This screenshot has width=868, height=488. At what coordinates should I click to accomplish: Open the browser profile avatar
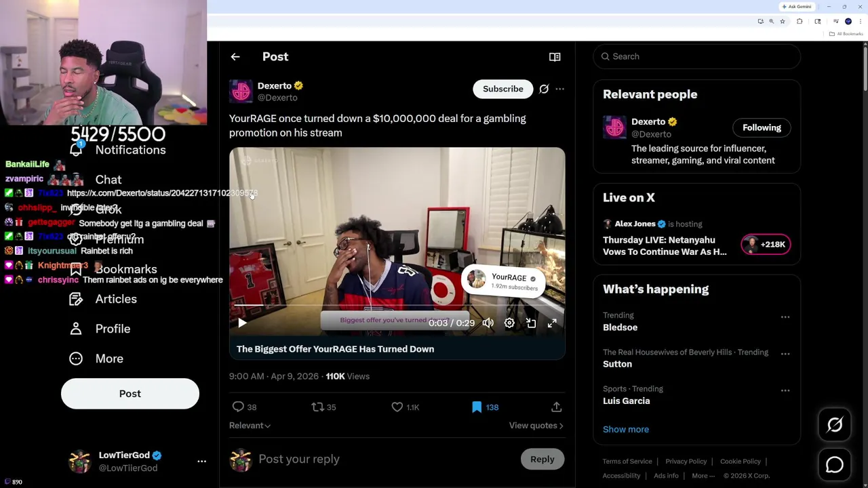[848, 22]
